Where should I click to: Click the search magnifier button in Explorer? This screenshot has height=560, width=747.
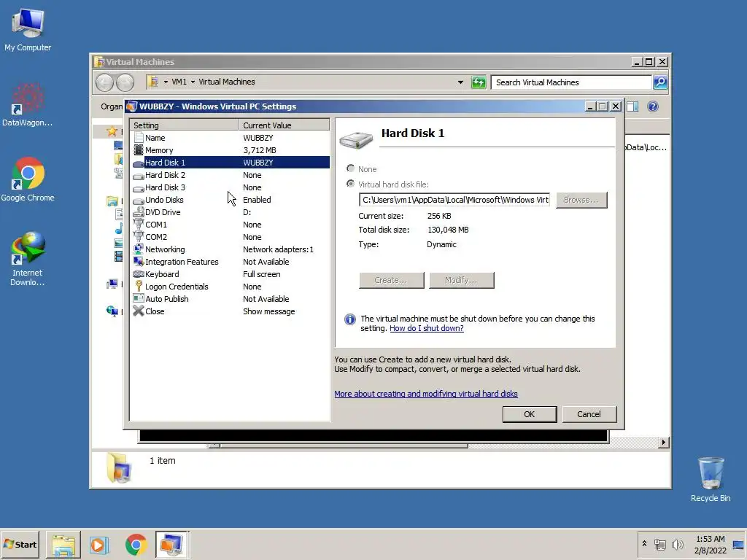[659, 82]
